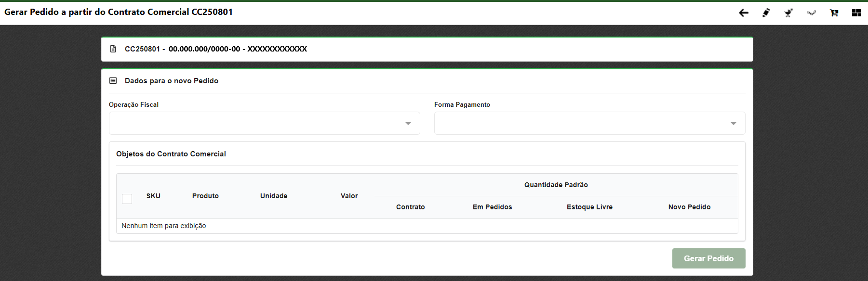The image size is (868, 281).
Task: Click the Estoque Livre column header
Action: coord(589,207)
